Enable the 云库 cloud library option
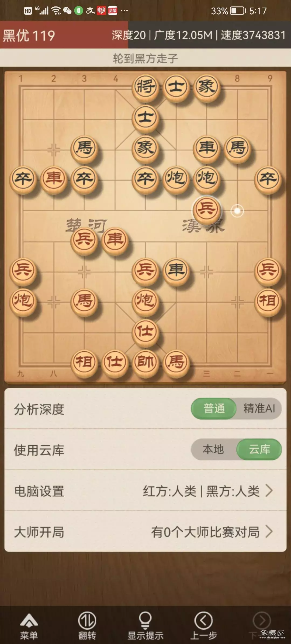The image size is (291, 644). click(x=259, y=449)
